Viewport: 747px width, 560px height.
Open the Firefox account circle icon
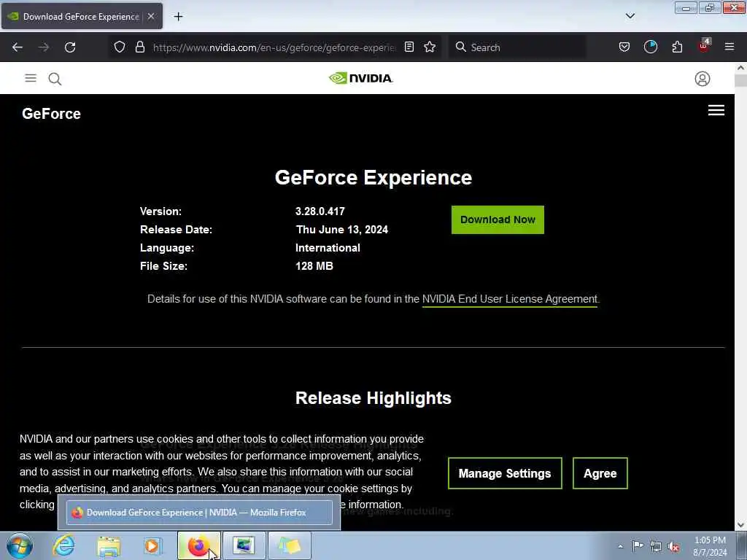[650, 47]
